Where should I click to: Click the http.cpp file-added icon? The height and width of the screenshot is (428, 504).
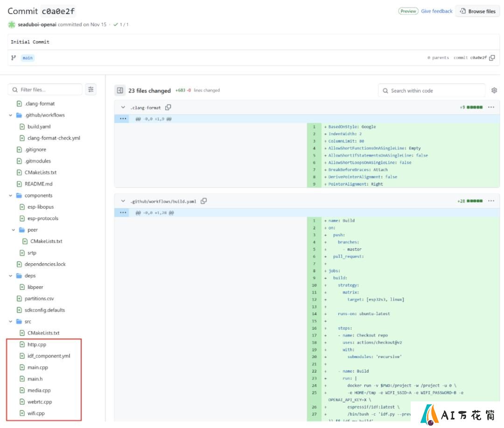(x=22, y=345)
